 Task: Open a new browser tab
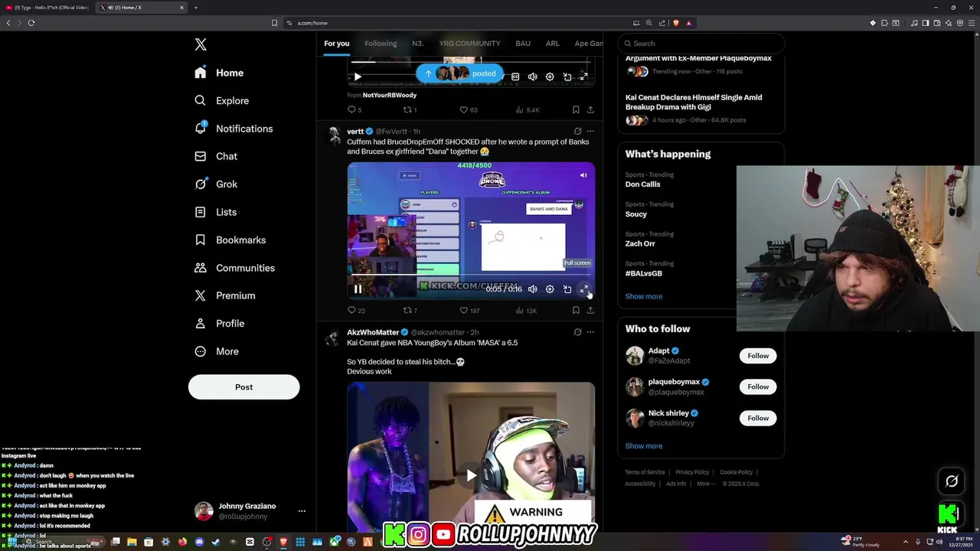click(x=195, y=8)
